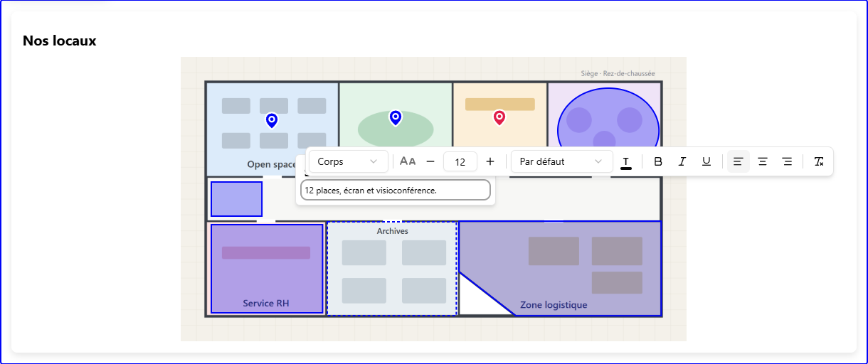This screenshot has height=364, width=868.
Task: Click the red pin in the orange room
Action: coord(499,117)
